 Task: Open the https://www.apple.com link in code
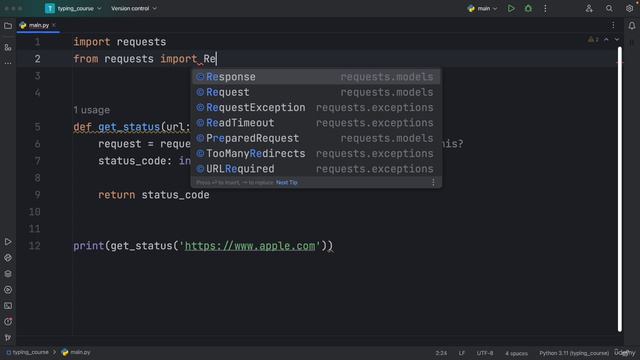250,246
